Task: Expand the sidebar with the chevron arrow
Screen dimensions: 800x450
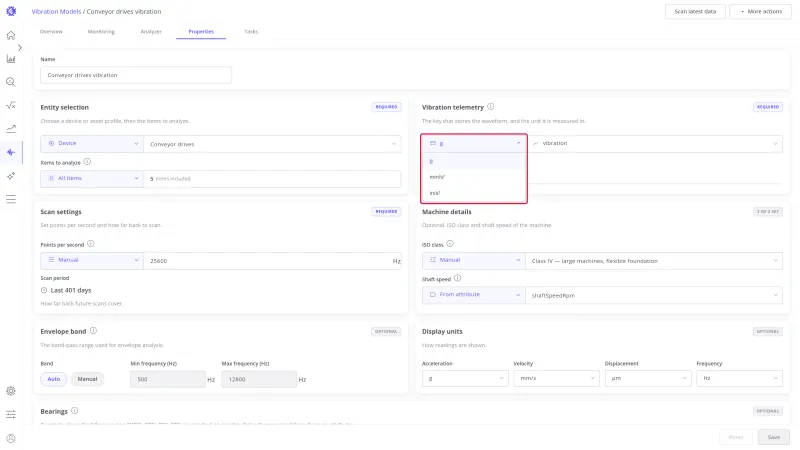Action: pos(19,47)
